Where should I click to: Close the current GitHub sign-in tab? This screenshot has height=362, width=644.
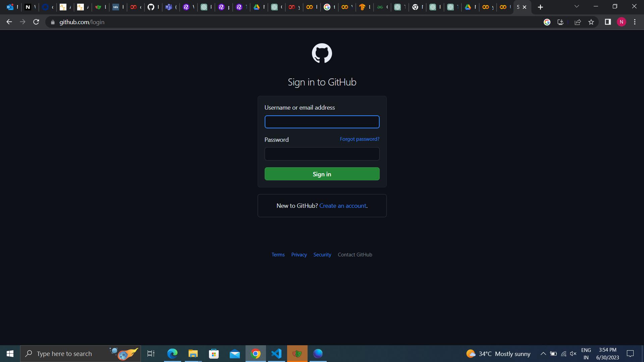(525, 7)
